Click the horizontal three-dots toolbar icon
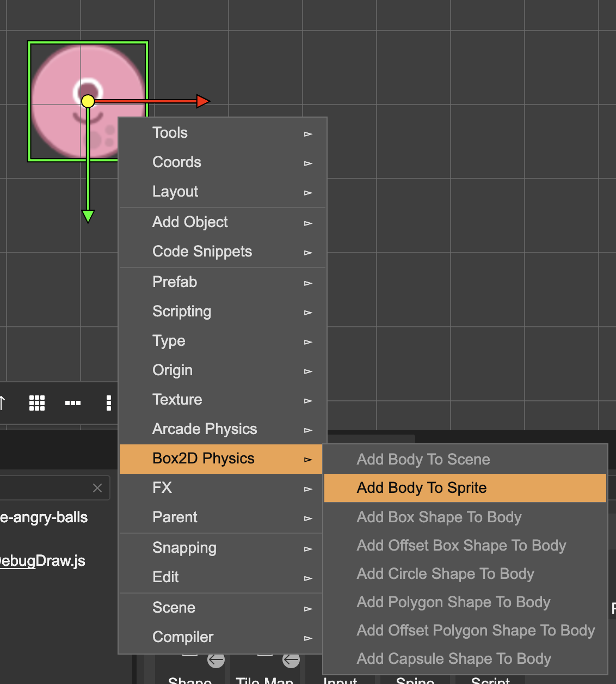The width and height of the screenshot is (616, 684). pyautogui.click(x=72, y=403)
